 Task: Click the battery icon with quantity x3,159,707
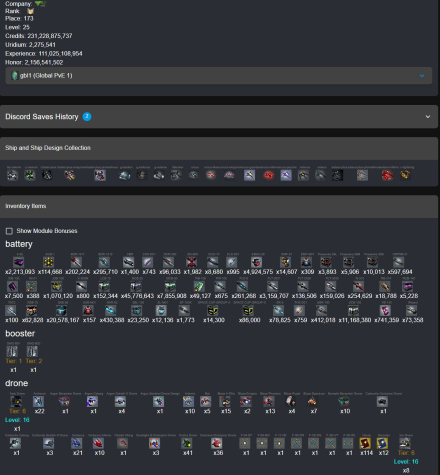273,286
